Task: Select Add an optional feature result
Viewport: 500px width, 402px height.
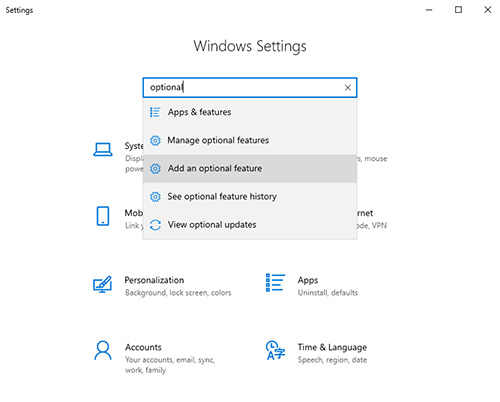Action: click(250, 169)
